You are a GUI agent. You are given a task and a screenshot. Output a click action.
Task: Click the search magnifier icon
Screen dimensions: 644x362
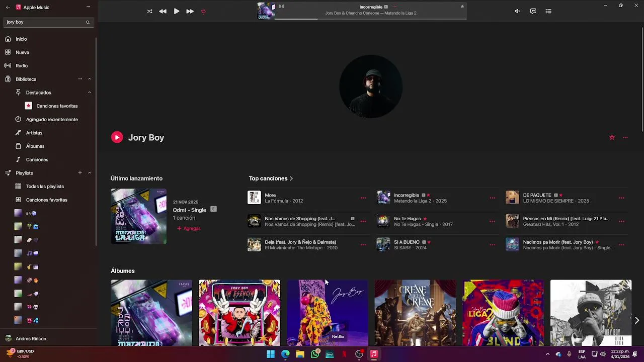click(88, 22)
